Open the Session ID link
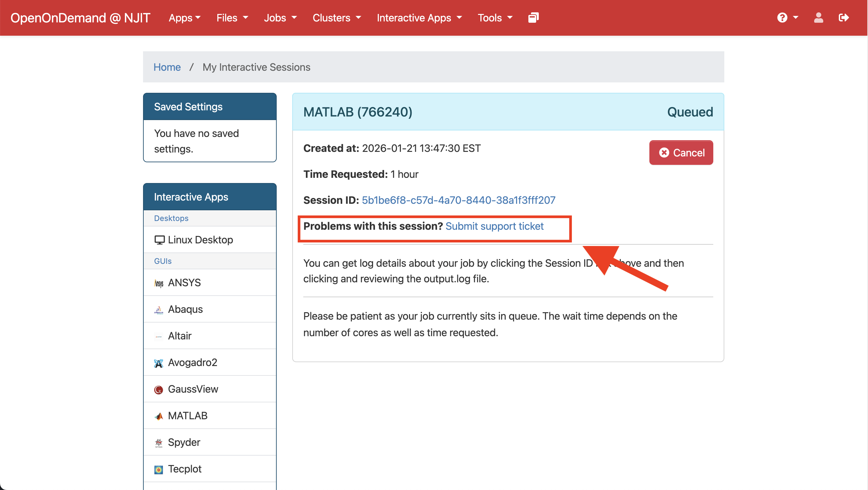 [458, 200]
